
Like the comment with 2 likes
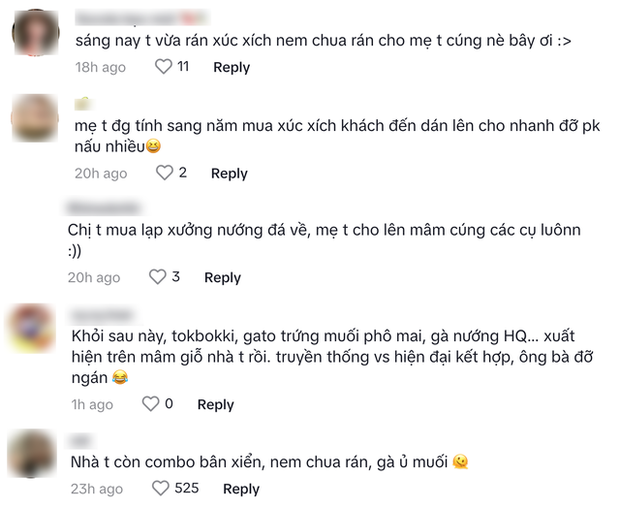164,173
